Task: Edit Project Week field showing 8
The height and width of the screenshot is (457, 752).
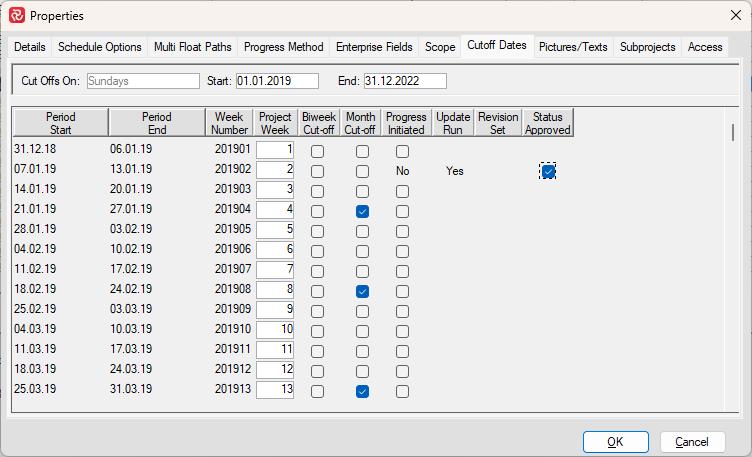Action: click(275, 291)
